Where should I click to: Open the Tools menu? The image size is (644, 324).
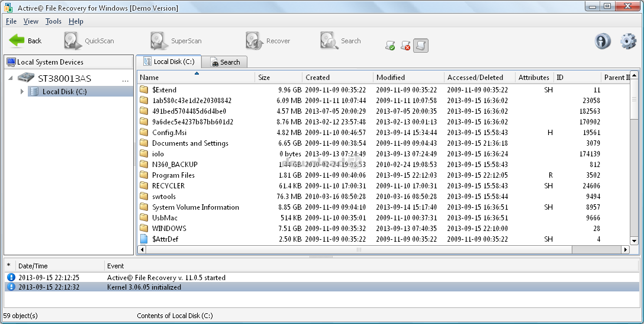click(x=53, y=21)
